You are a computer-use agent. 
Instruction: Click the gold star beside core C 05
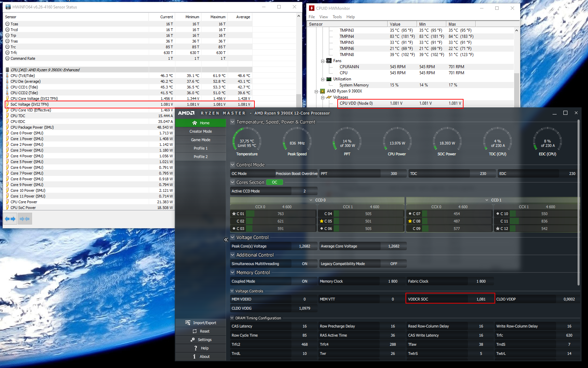tap(321, 221)
